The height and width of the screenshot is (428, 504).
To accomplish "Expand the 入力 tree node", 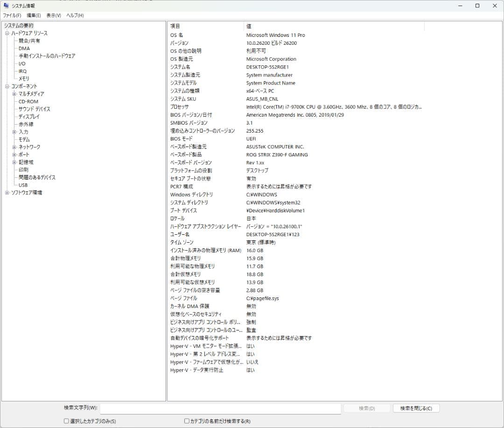I will point(14,132).
